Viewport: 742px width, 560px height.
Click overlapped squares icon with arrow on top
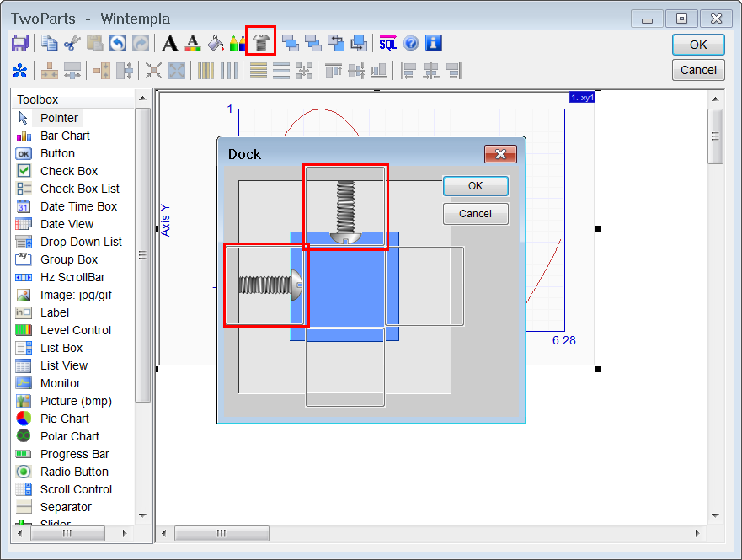pyautogui.click(x=336, y=43)
